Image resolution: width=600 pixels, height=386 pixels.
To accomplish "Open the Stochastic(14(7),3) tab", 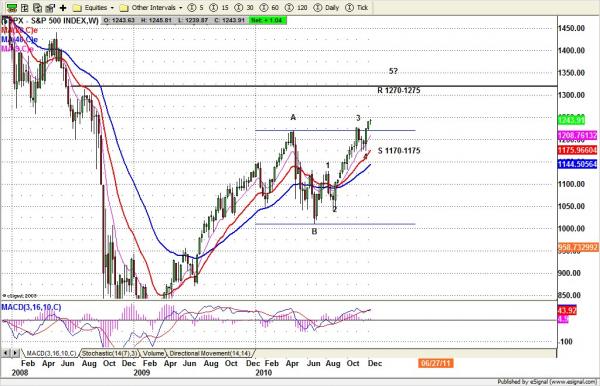I will click(x=109, y=353).
